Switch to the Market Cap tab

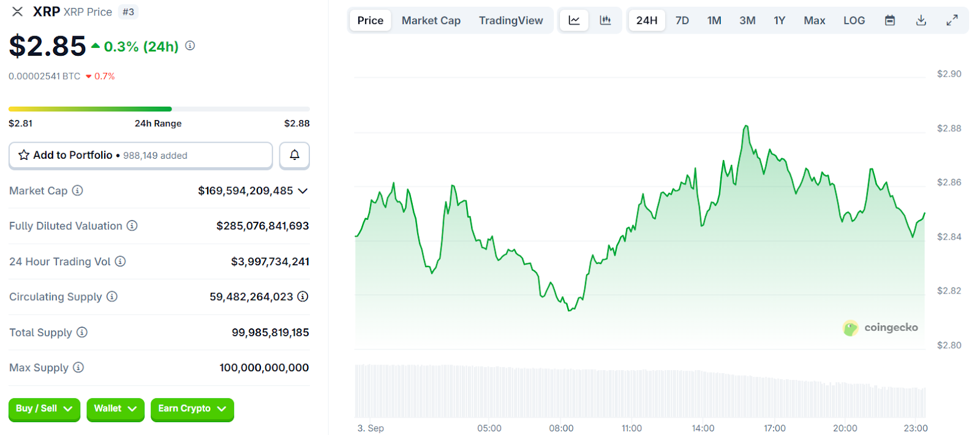[431, 20]
